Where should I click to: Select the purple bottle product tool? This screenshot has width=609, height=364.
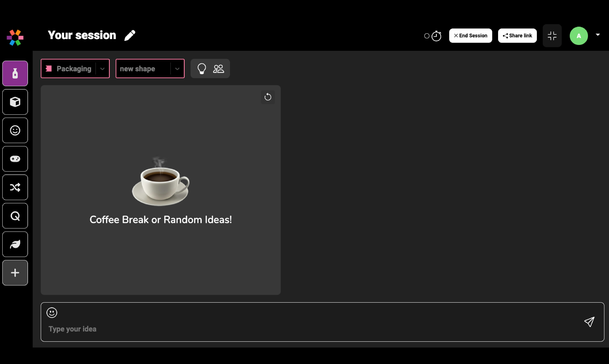[15, 73]
